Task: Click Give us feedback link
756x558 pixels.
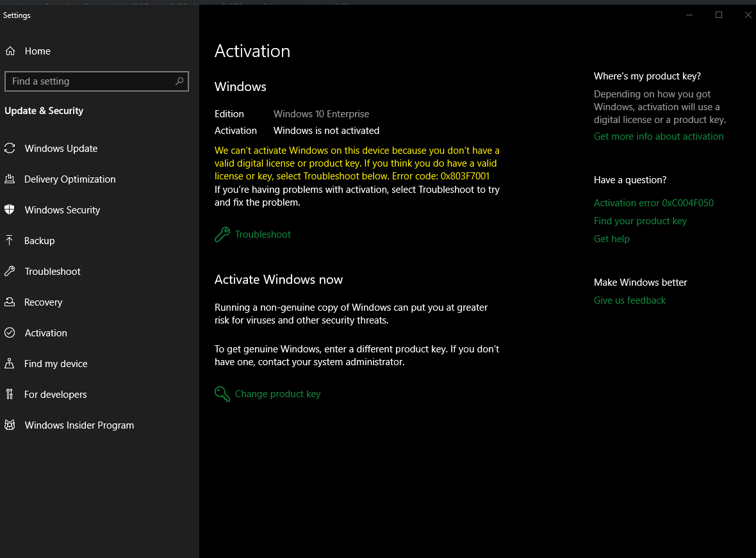Action: (630, 300)
